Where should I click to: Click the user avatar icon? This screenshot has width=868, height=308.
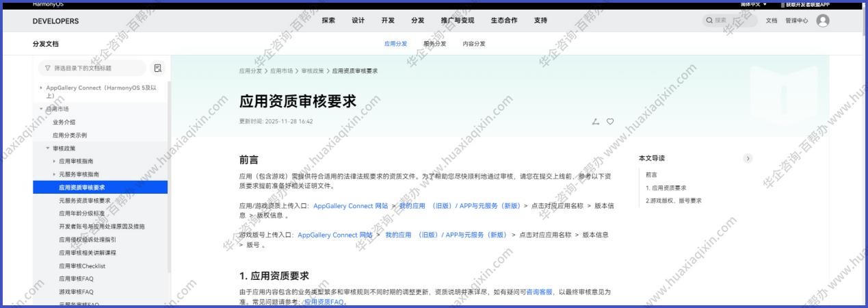pyautogui.click(x=823, y=21)
